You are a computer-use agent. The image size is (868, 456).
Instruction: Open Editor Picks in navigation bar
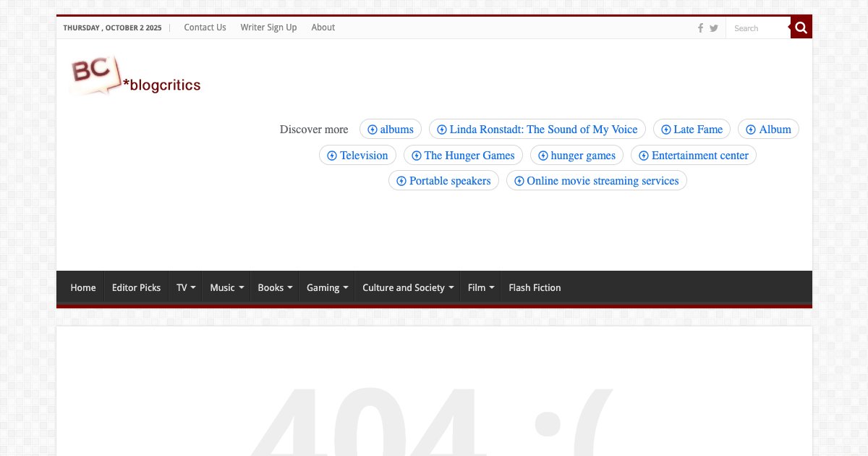tap(136, 287)
